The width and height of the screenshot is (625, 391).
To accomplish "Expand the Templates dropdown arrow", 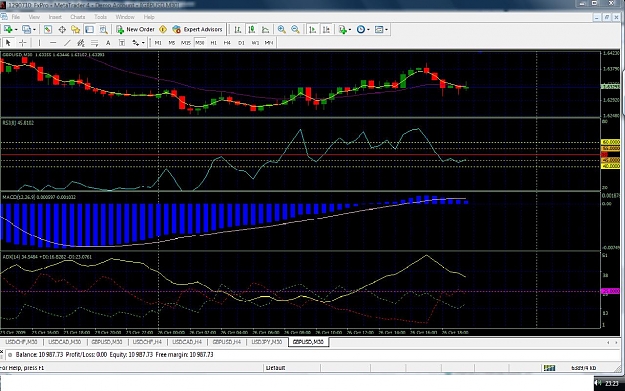I will click(x=387, y=30).
